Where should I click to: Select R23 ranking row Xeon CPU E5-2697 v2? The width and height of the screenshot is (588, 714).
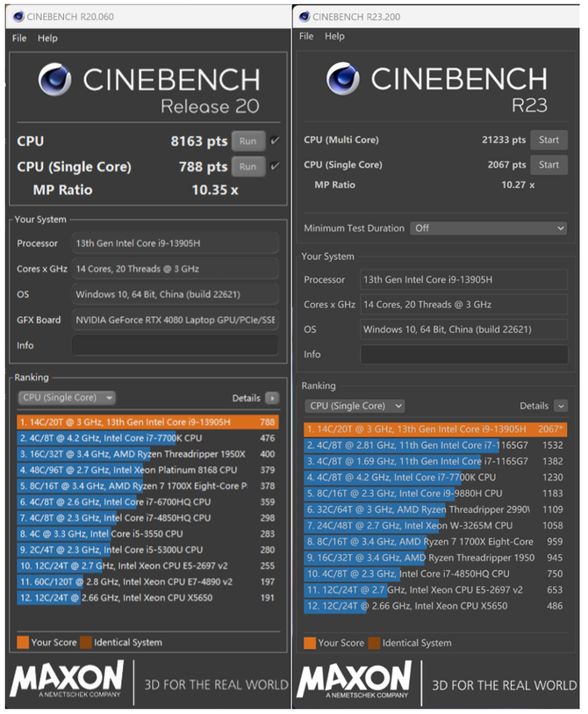435,589
